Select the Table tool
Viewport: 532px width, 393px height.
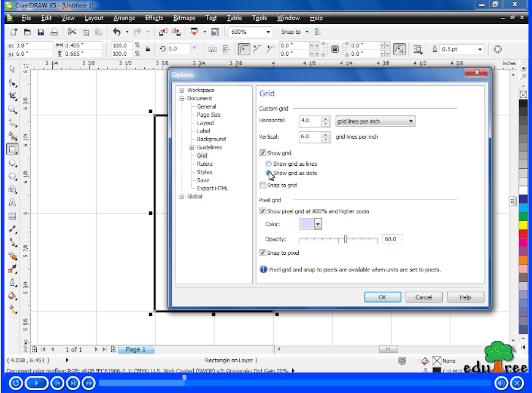pyautogui.click(x=12, y=216)
